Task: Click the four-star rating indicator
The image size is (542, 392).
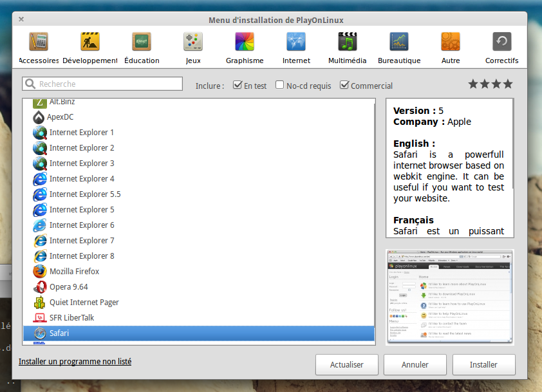Action: point(491,84)
